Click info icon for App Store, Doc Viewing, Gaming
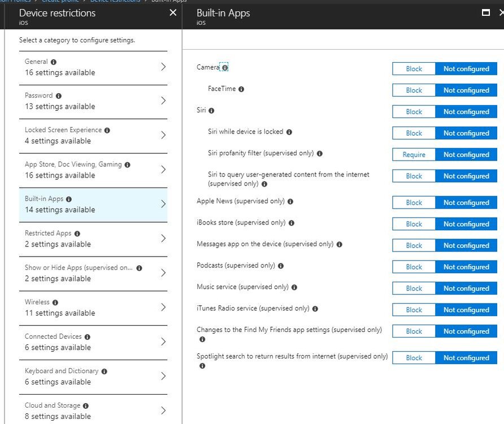 pos(127,165)
